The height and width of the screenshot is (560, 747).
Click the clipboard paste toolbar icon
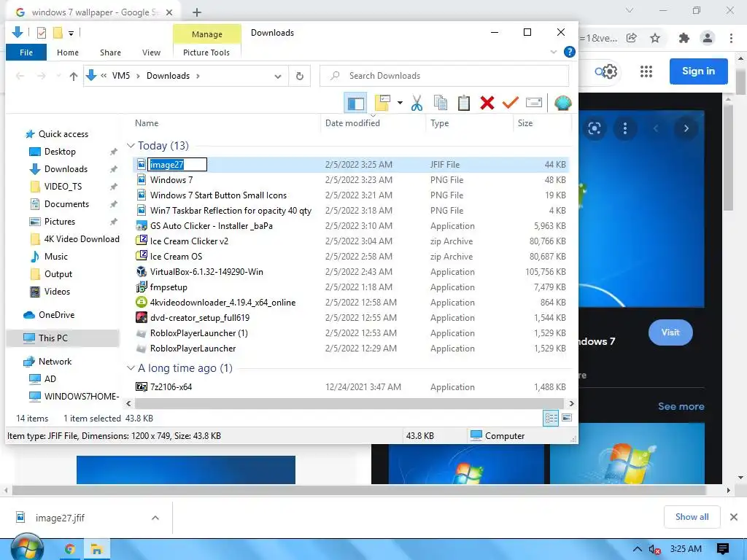tap(463, 103)
